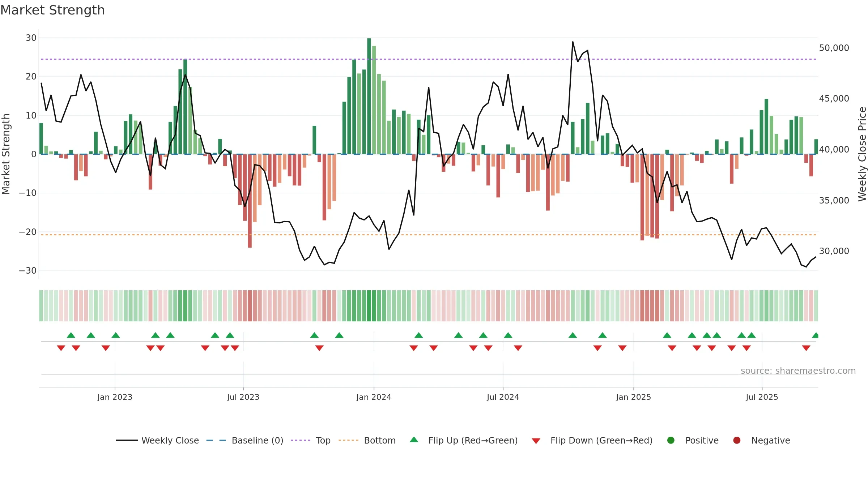Click the leftmost green flip-up triangle marker
Image resolution: width=868 pixels, height=488 pixels.
click(71, 335)
